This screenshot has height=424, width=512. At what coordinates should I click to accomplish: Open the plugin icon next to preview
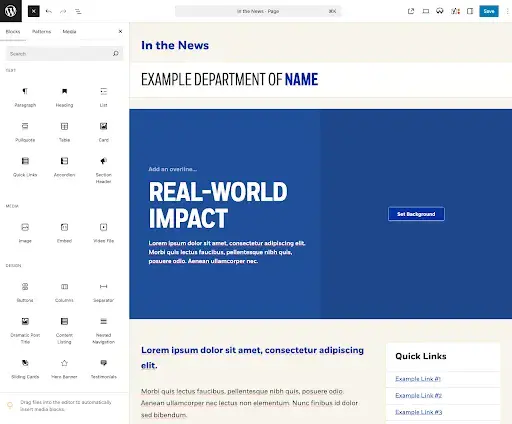point(440,11)
